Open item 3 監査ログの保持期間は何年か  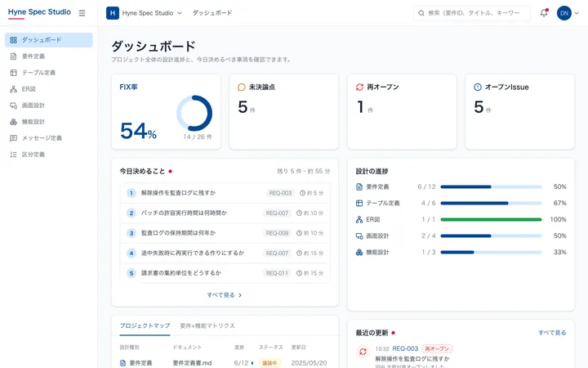[225, 233]
